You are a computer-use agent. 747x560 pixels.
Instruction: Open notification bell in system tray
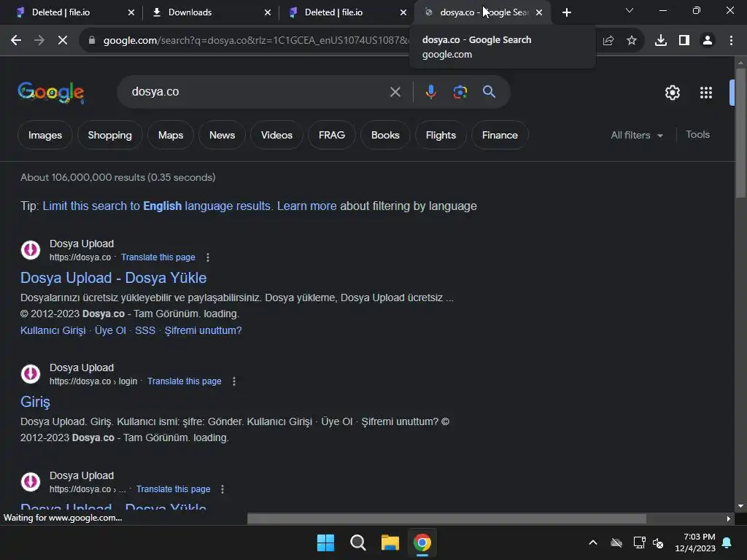tap(727, 542)
